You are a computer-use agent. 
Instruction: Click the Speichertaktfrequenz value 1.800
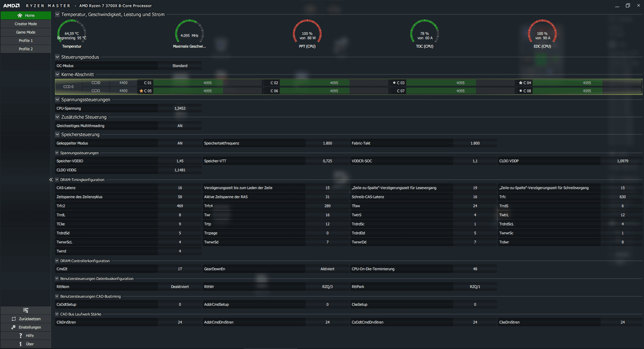[327, 143]
